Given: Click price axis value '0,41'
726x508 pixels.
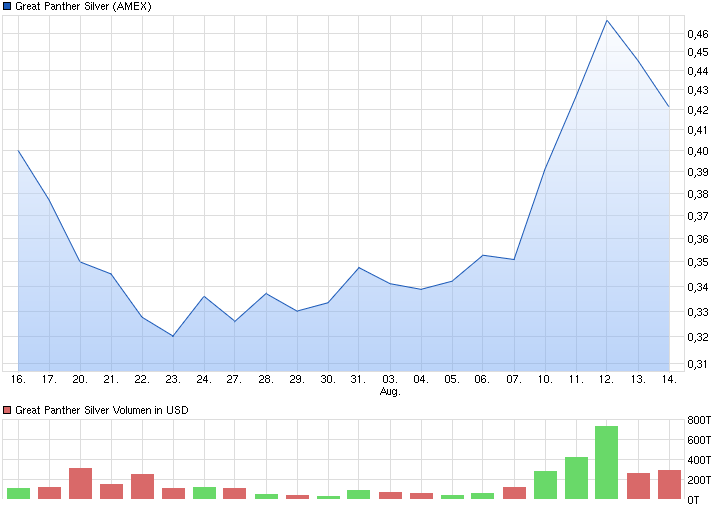Looking at the screenshot, I should click(698, 130).
